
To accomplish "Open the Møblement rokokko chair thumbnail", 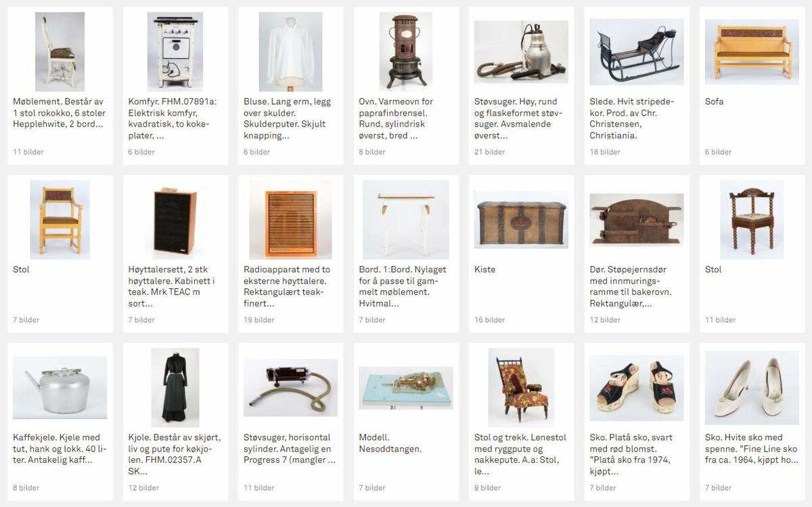I will 60,51.
